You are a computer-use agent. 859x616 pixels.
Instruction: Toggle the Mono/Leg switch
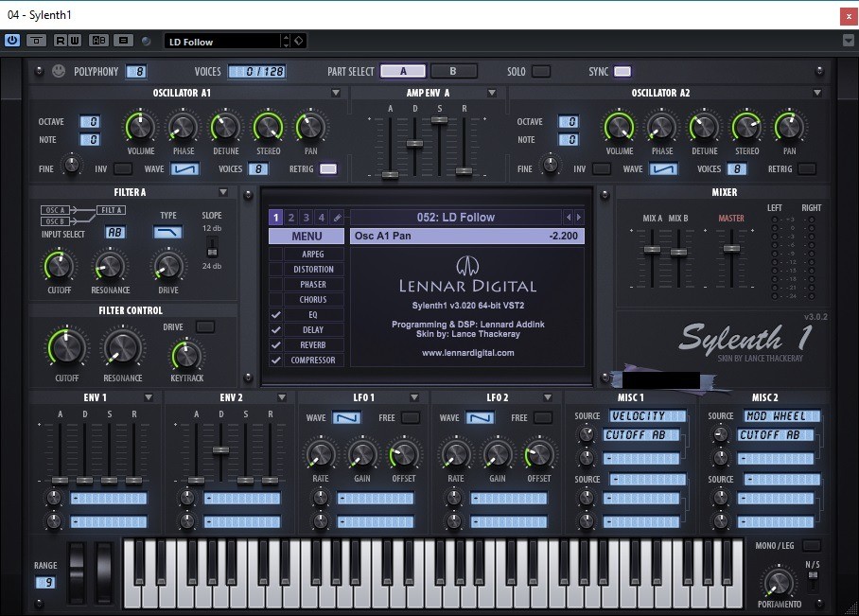pos(811,545)
